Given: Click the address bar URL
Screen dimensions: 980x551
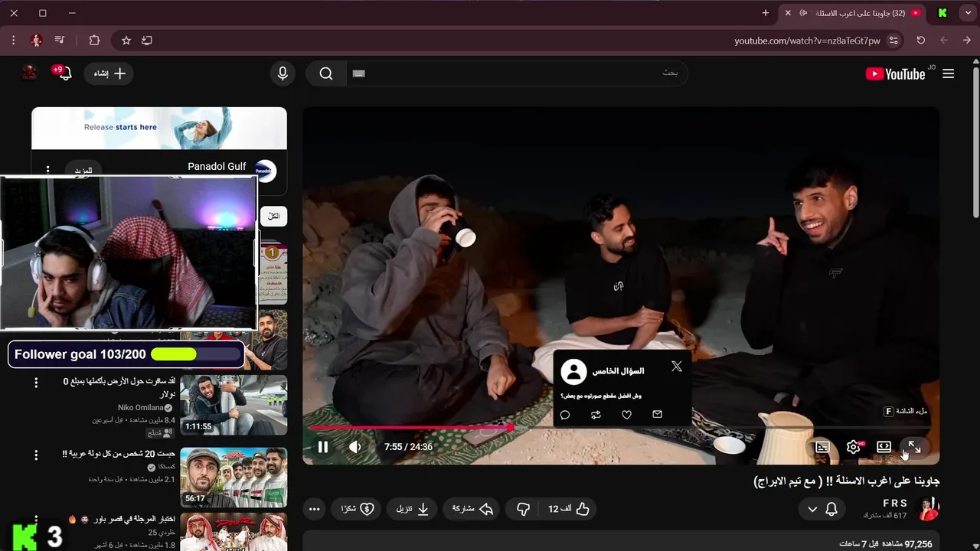Looking at the screenshot, I should coord(807,41).
